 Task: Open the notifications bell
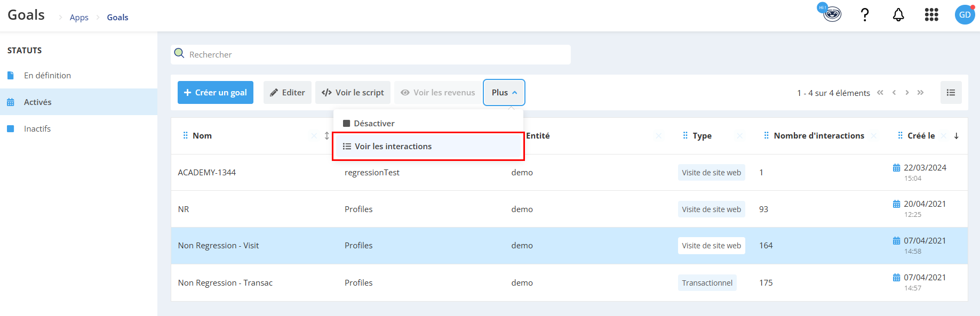pyautogui.click(x=898, y=15)
